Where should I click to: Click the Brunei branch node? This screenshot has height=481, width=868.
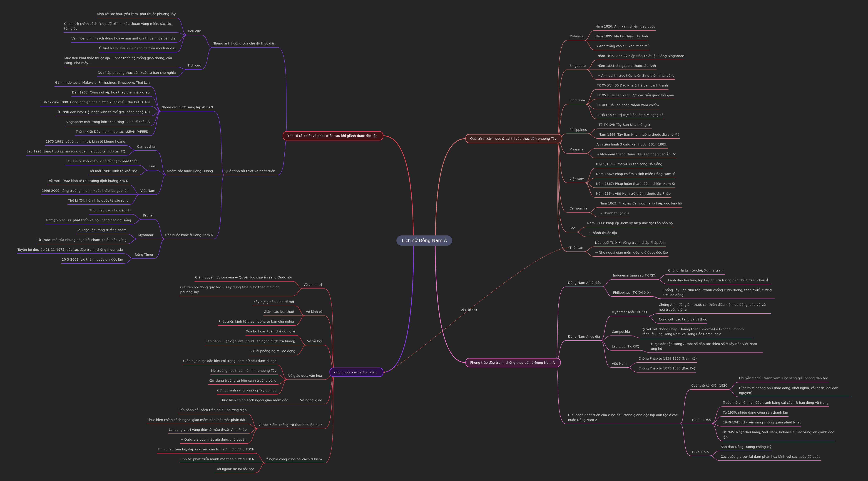coord(148,215)
